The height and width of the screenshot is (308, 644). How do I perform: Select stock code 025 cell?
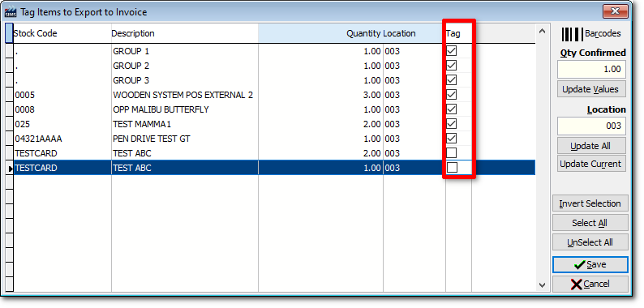click(x=62, y=124)
